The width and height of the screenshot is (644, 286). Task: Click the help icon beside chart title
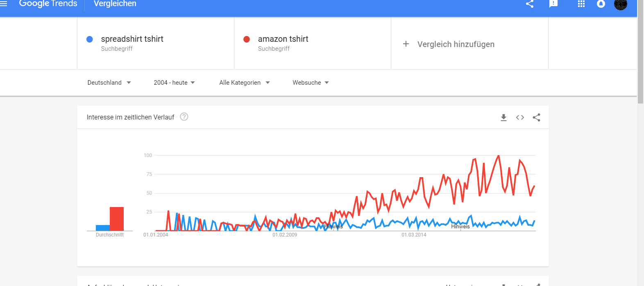pyautogui.click(x=184, y=117)
